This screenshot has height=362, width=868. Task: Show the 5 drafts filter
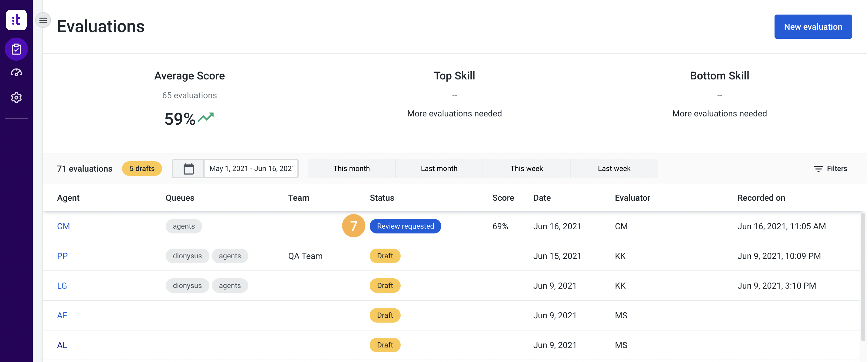coord(142,169)
